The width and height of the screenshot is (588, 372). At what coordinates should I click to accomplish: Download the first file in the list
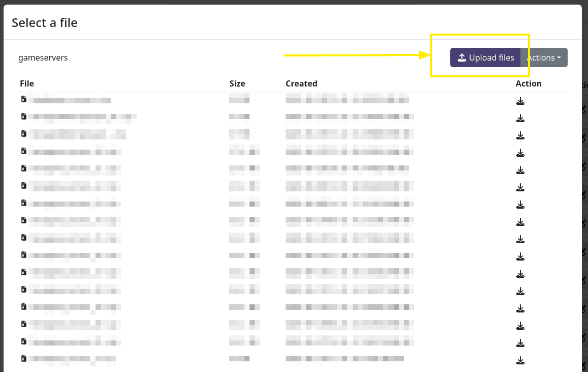point(520,101)
